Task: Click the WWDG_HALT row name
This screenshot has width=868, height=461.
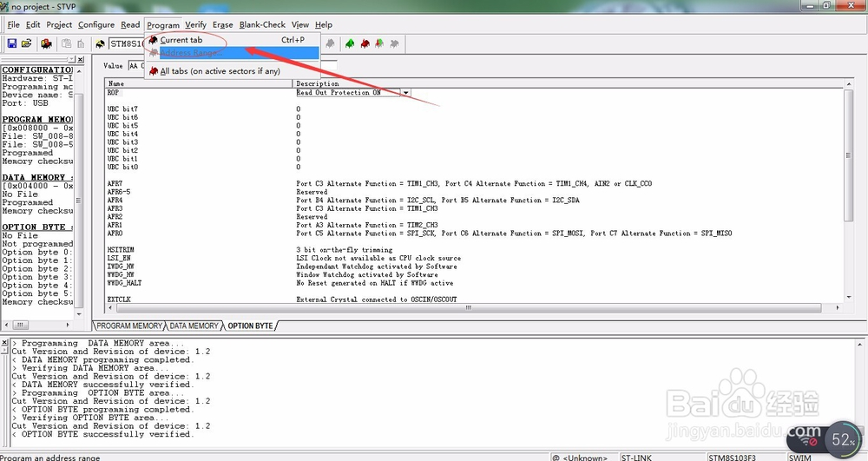Action: [x=124, y=283]
